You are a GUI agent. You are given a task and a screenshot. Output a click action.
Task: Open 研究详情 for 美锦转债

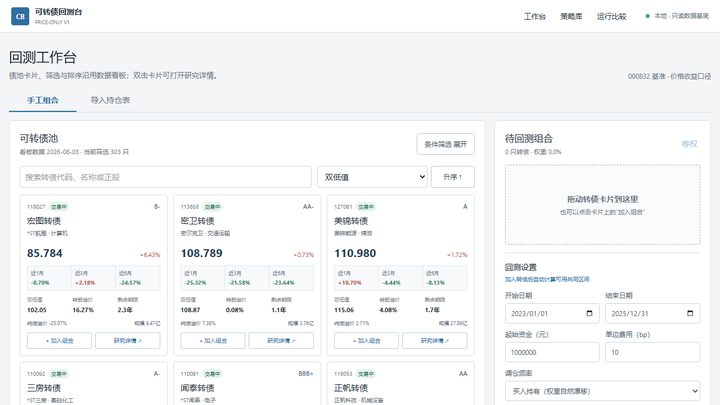[x=435, y=341]
